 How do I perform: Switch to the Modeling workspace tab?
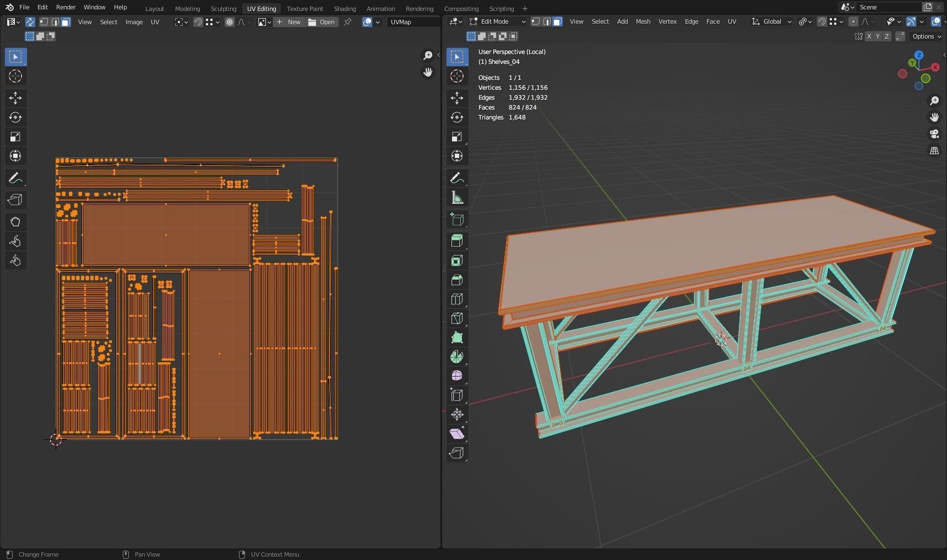click(187, 8)
